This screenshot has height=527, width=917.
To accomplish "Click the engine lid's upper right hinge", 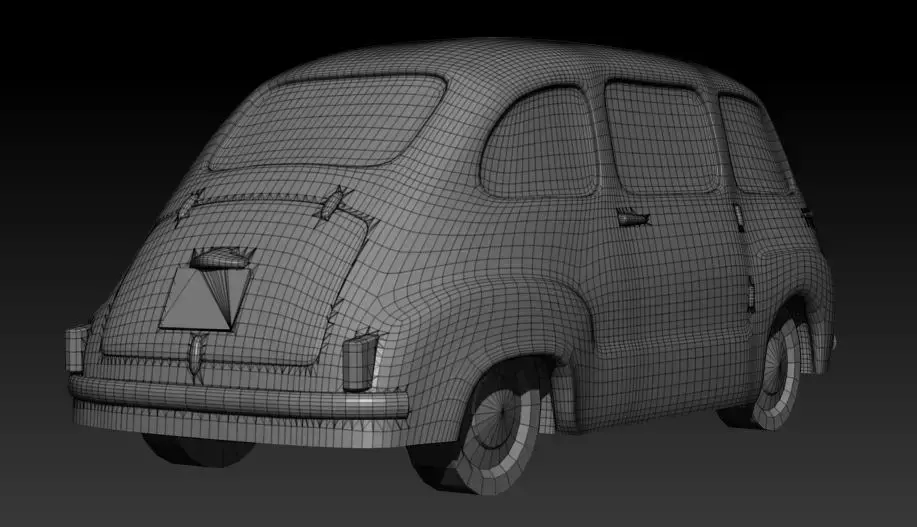I will [333, 203].
